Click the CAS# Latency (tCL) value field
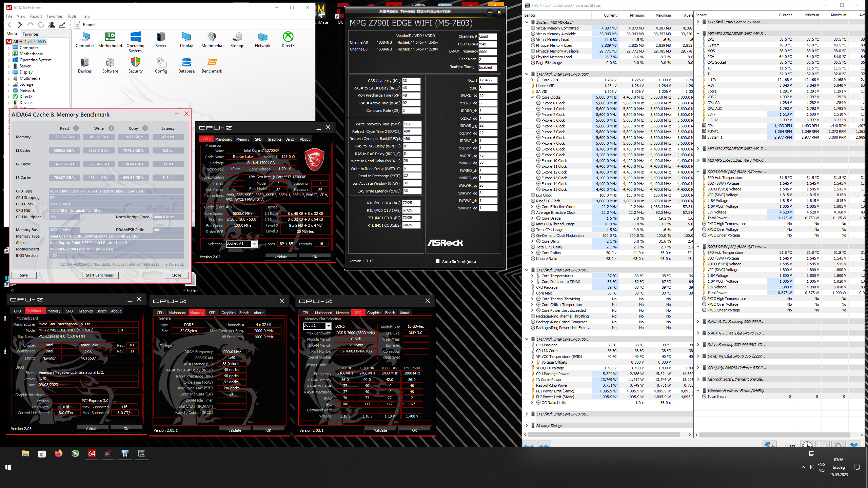868x488 pixels. (x=411, y=81)
